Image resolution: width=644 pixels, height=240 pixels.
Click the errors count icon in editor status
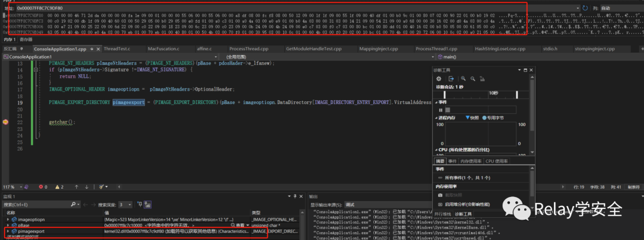pos(41,187)
